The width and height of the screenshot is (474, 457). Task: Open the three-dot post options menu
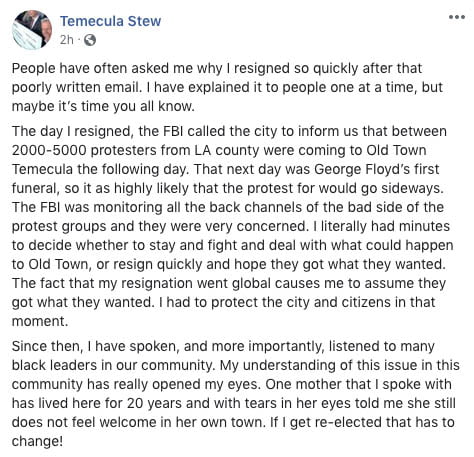[x=456, y=17]
